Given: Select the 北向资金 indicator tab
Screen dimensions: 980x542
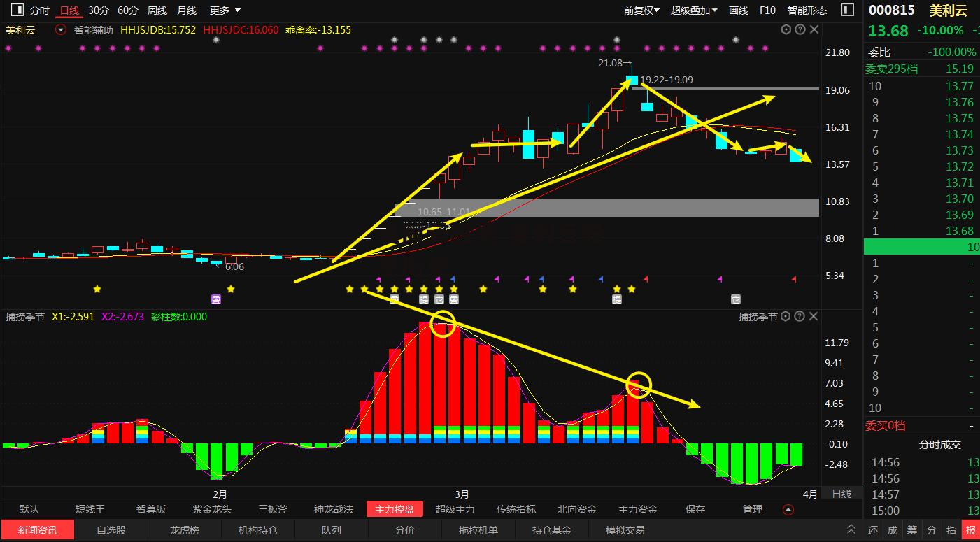Looking at the screenshot, I should (x=577, y=509).
